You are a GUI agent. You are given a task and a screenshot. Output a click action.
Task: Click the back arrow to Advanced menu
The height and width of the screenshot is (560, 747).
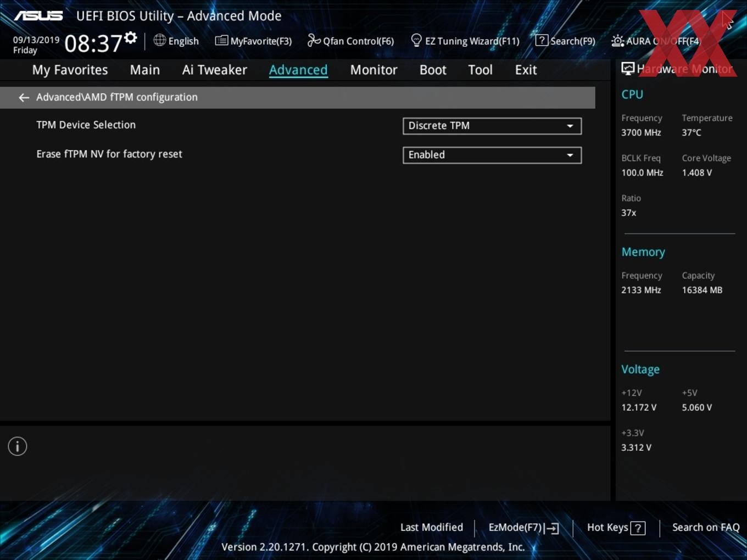(24, 98)
